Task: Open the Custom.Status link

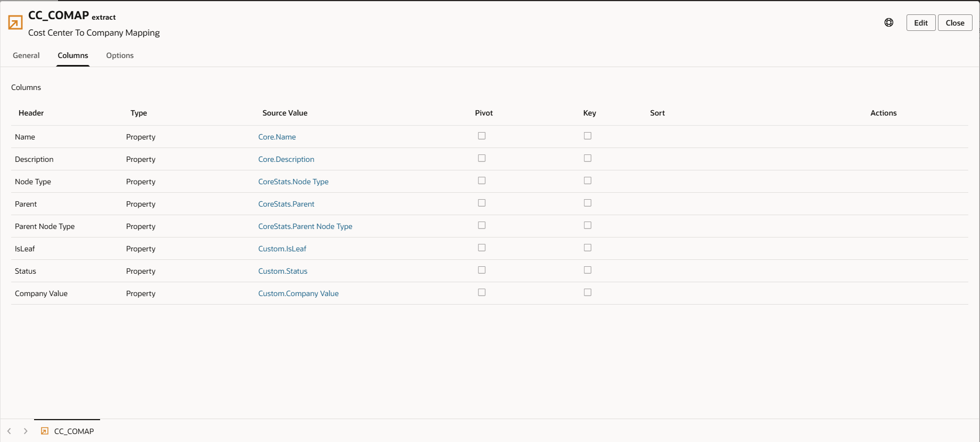Action: pos(283,271)
